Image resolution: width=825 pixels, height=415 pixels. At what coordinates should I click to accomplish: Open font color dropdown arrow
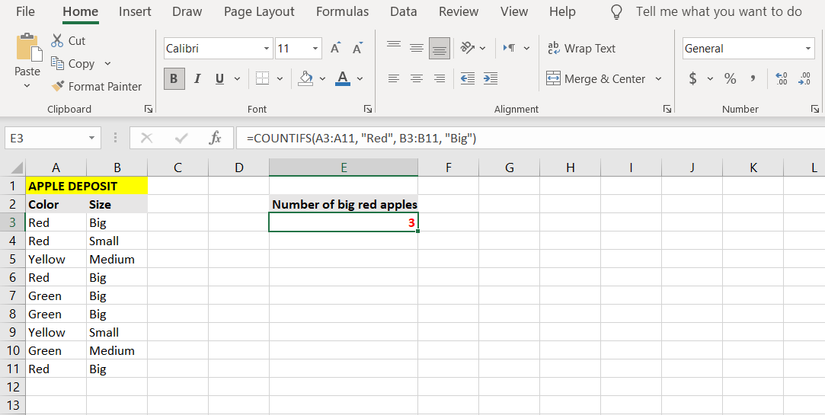tap(360, 79)
